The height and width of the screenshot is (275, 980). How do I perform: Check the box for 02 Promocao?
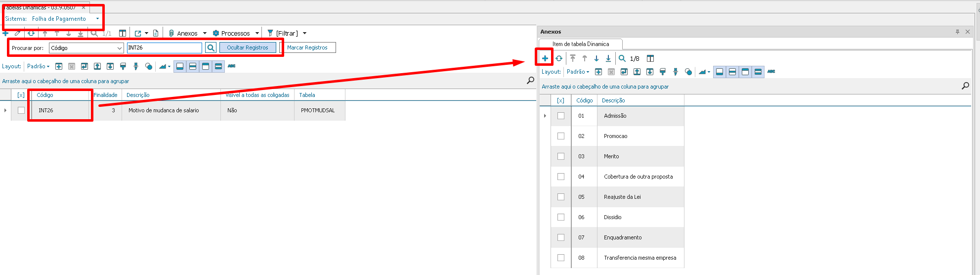561,136
